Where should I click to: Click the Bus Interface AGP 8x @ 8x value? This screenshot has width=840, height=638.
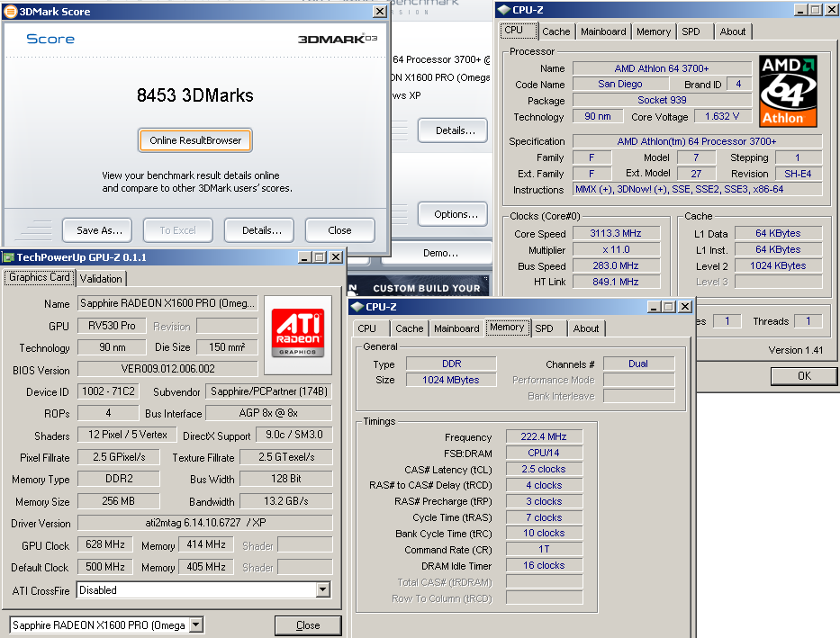[268, 413]
